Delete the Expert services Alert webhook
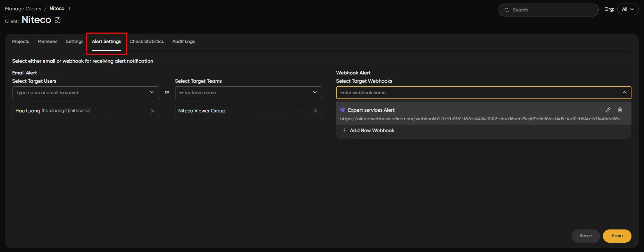 pyautogui.click(x=620, y=110)
